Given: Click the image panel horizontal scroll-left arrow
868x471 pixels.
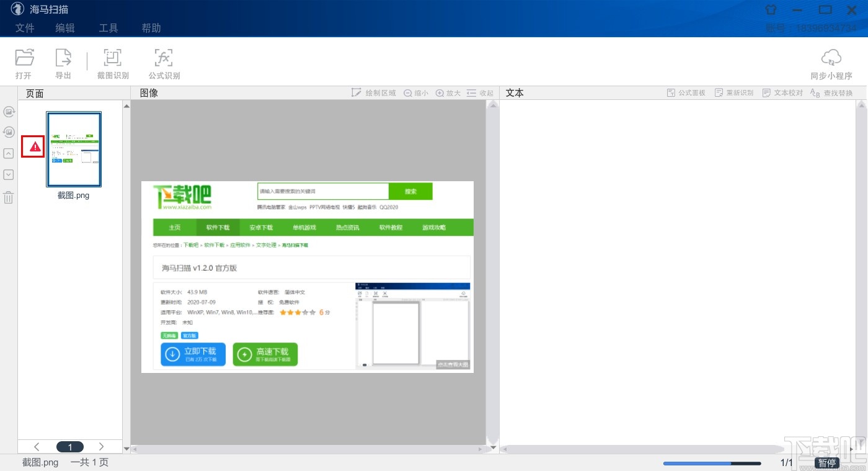Looking at the screenshot, I should coord(135,449).
